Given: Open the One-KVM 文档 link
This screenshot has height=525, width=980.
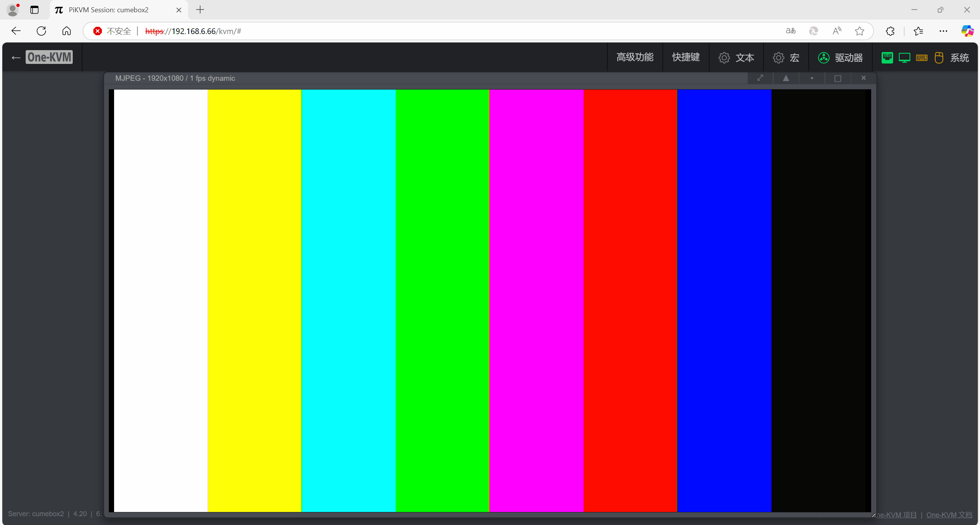Looking at the screenshot, I should (x=949, y=515).
